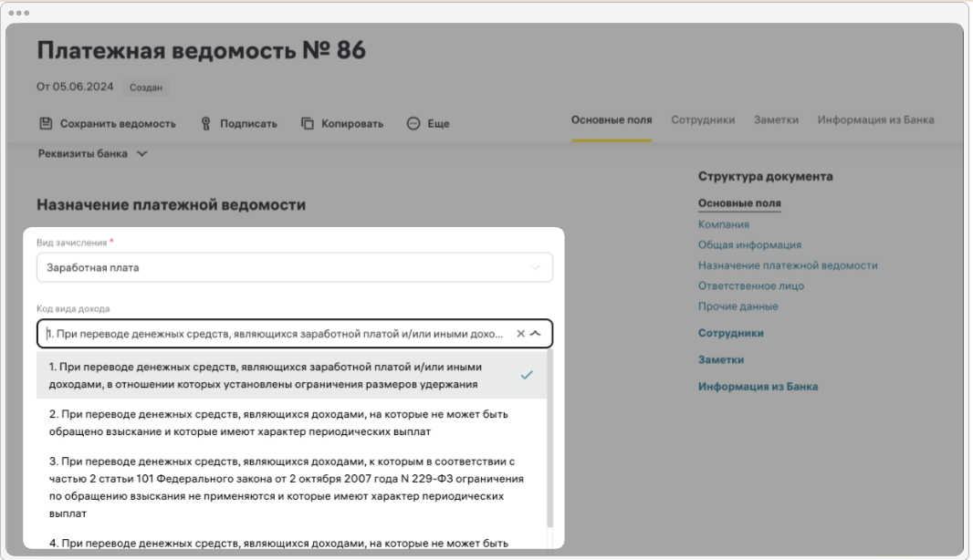973x560 pixels.
Task: Focus the Код вида дохода search field
Action: pyautogui.click(x=274, y=334)
